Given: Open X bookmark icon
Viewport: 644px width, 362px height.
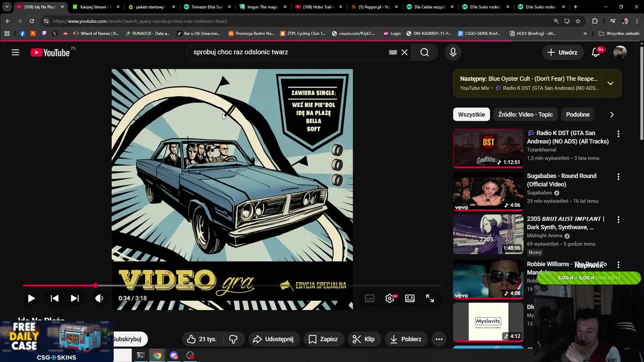Looking at the screenshot, I should pos(54,34).
